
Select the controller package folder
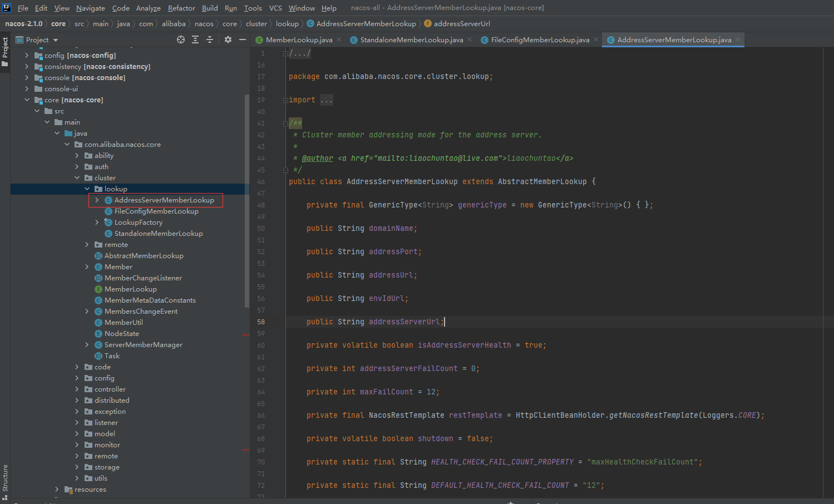coord(110,389)
